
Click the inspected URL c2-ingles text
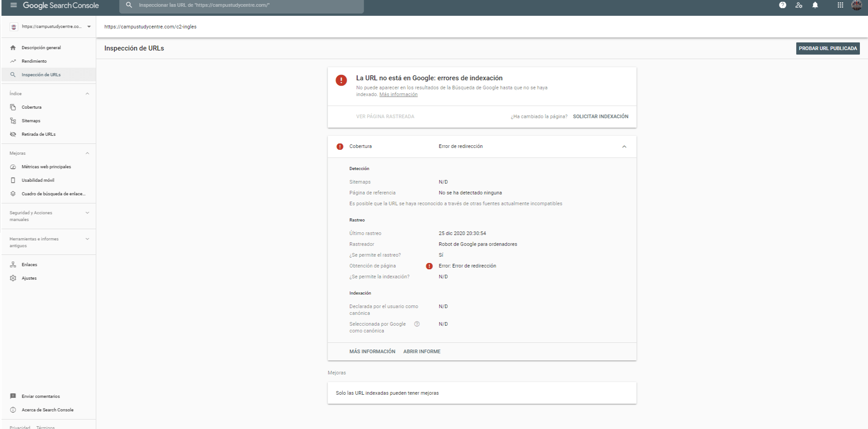click(150, 27)
